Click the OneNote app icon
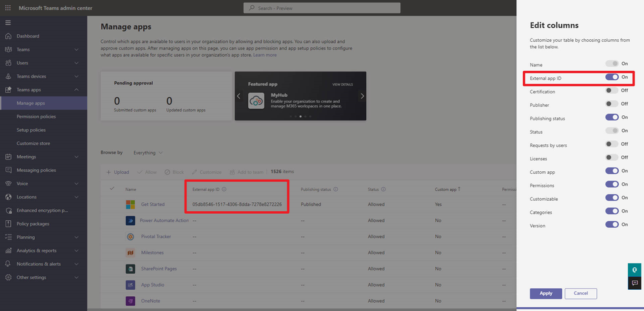The image size is (644, 311). pyautogui.click(x=130, y=301)
